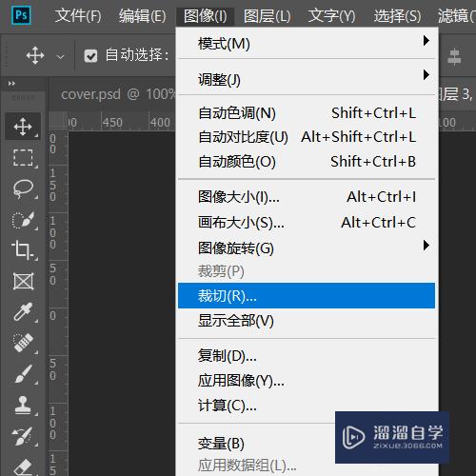The height and width of the screenshot is (476, 476).
Task: Select the Lasso tool
Action: (23, 188)
